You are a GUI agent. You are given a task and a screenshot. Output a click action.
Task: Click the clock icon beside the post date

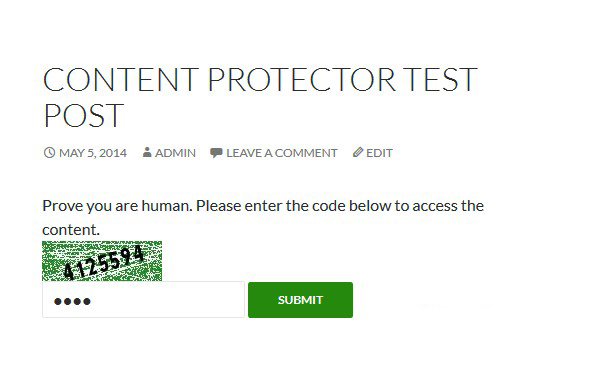pos(49,152)
